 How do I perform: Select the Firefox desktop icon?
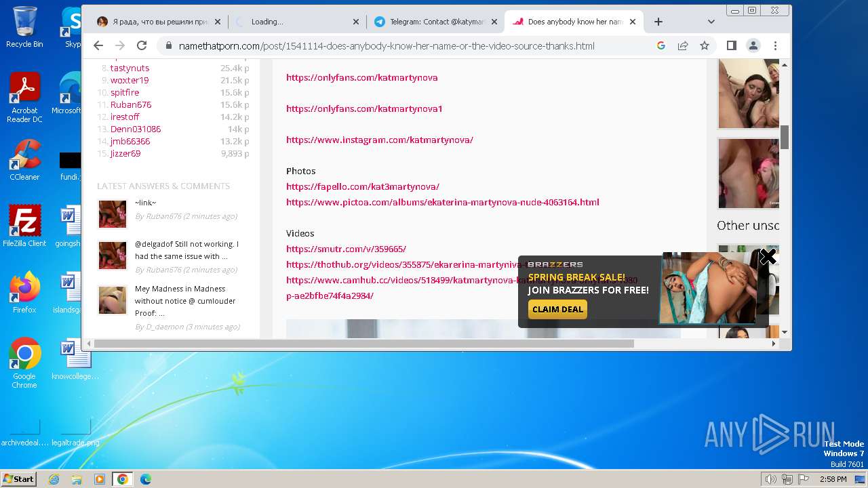(24, 293)
